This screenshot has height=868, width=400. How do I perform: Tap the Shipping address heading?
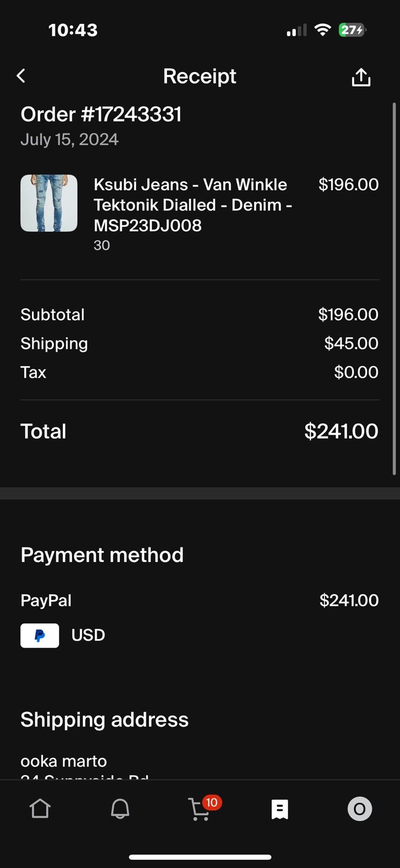(105, 719)
